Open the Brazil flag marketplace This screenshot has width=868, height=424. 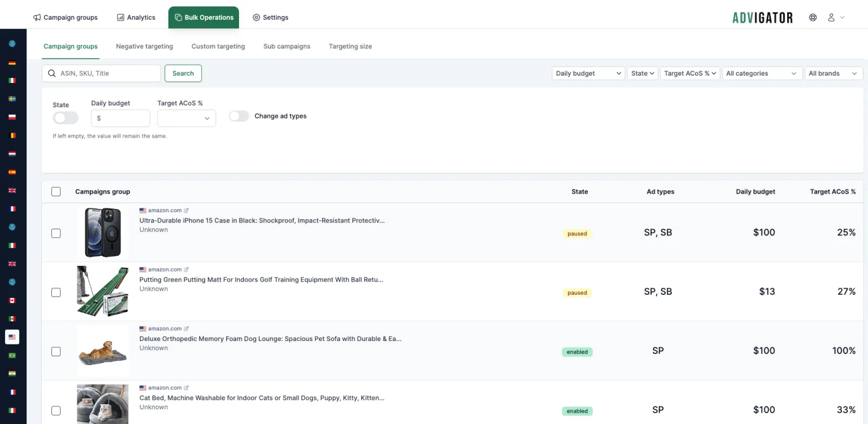pos(12,356)
